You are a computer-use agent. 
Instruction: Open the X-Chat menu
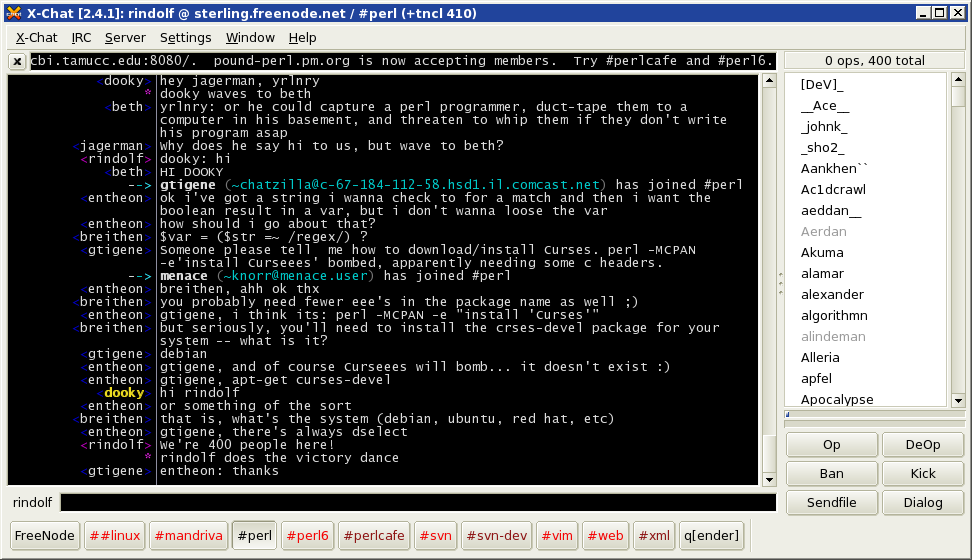click(37, 38)
